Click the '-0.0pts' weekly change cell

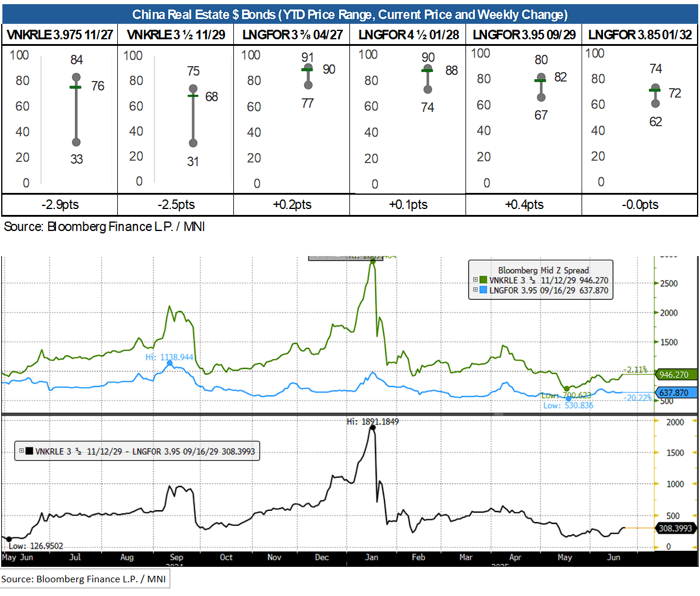pyautogui.click(x=640, y=204)
